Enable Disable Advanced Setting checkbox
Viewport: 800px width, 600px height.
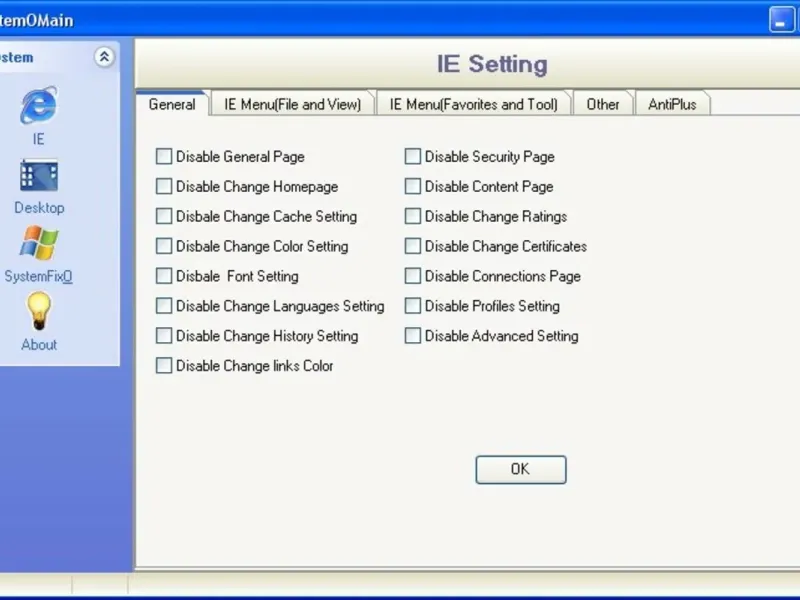(413, 337)
